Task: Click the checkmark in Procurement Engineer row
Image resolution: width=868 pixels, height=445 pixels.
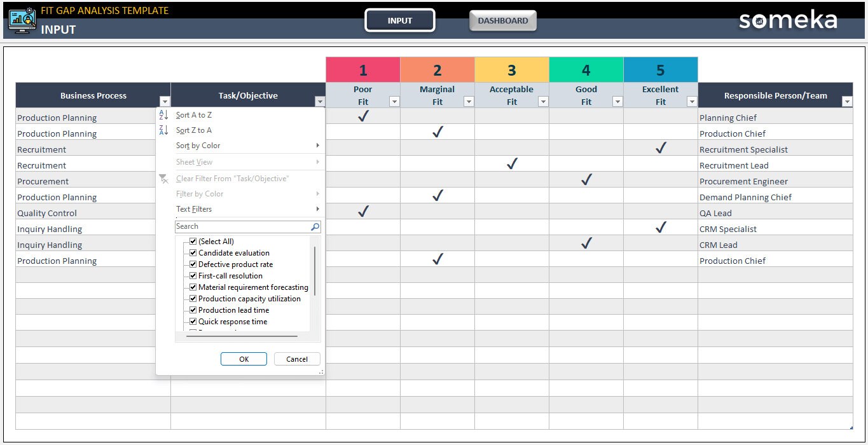Action: click(x=586, y=179)
